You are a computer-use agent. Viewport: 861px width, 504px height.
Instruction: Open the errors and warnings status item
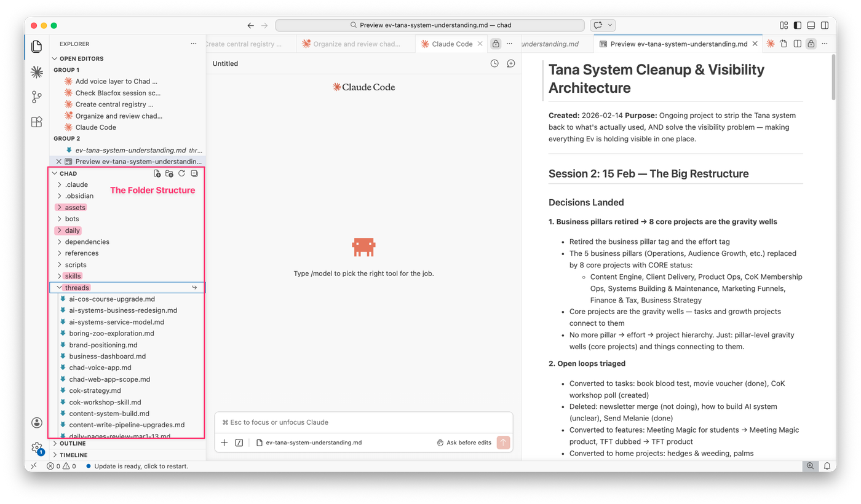(61, 466)
